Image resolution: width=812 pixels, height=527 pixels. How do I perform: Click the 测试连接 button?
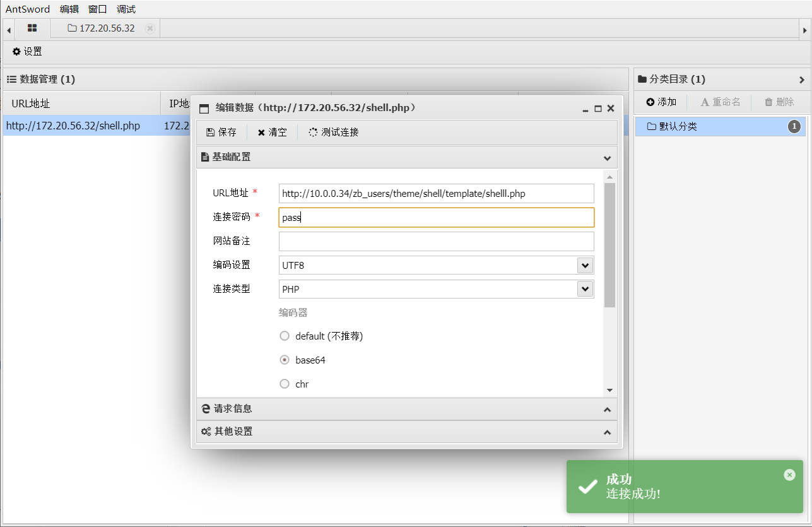click(x=334, y=132)
